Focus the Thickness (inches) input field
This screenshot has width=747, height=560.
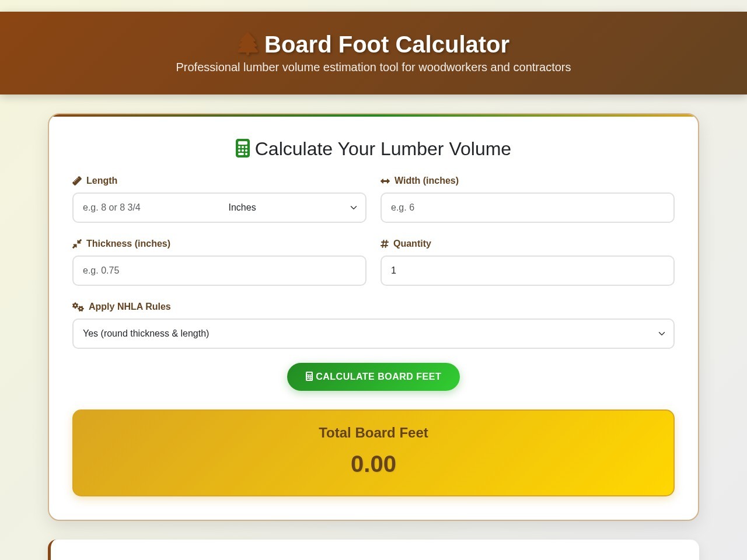click(219, 271)
